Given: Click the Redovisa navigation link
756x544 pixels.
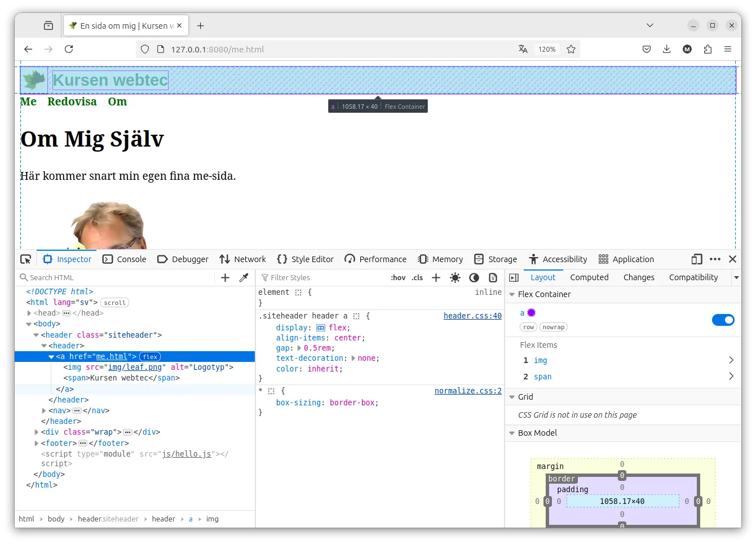Looking at the screenshot, I should pyautogui.click(x=72, y=101).
